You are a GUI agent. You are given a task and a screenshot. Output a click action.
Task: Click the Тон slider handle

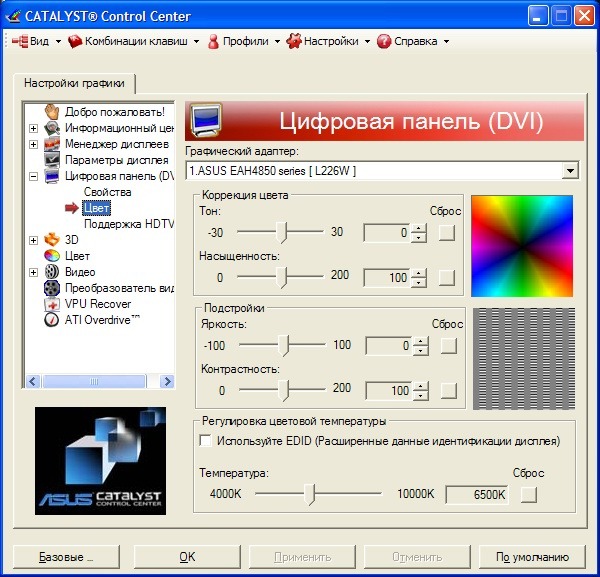click(282, 232)
